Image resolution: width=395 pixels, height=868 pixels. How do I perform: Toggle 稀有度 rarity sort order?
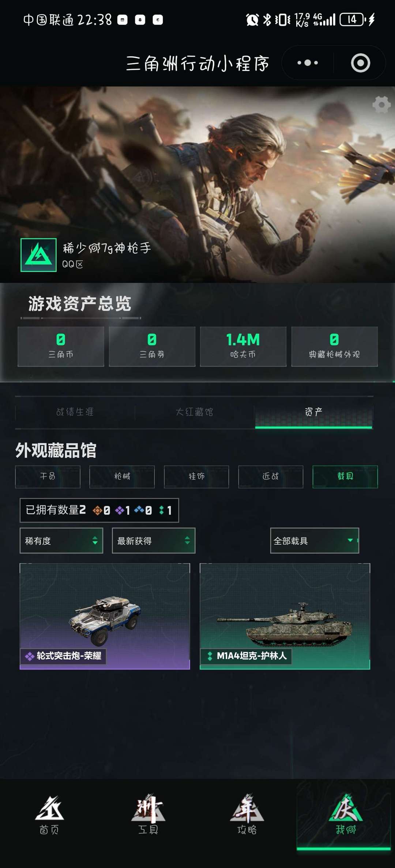point(61,541)
